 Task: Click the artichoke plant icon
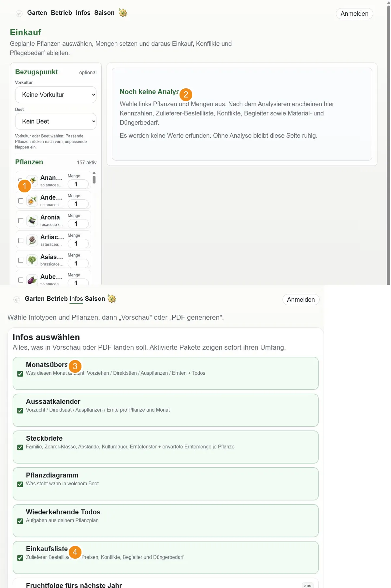(32, 240)
